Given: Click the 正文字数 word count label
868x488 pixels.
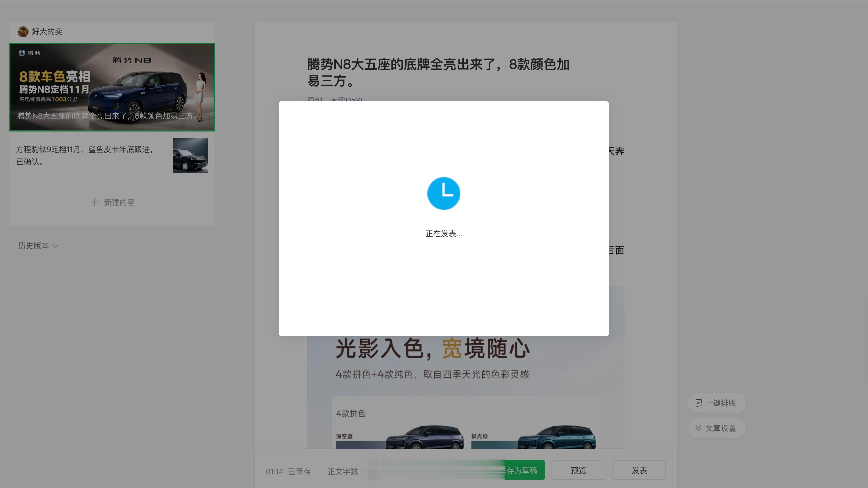Looking at the screenshot, I should click(x=343, y=472).
